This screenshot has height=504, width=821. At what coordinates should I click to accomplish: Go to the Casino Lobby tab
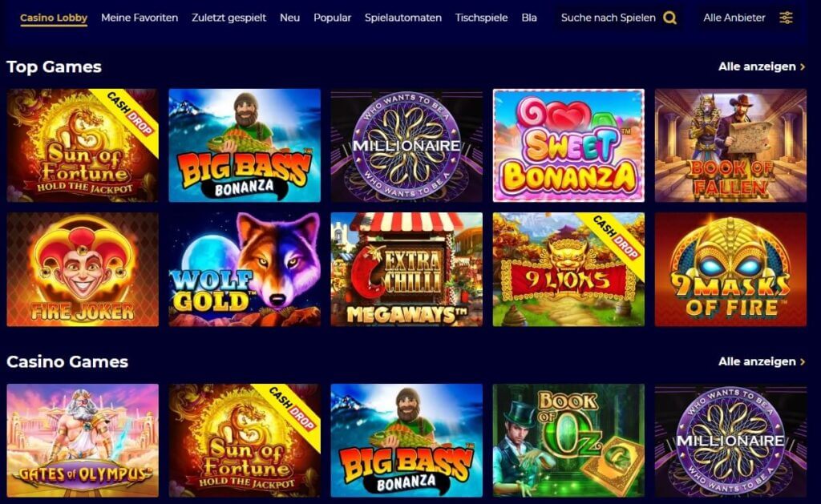point(54,18)
